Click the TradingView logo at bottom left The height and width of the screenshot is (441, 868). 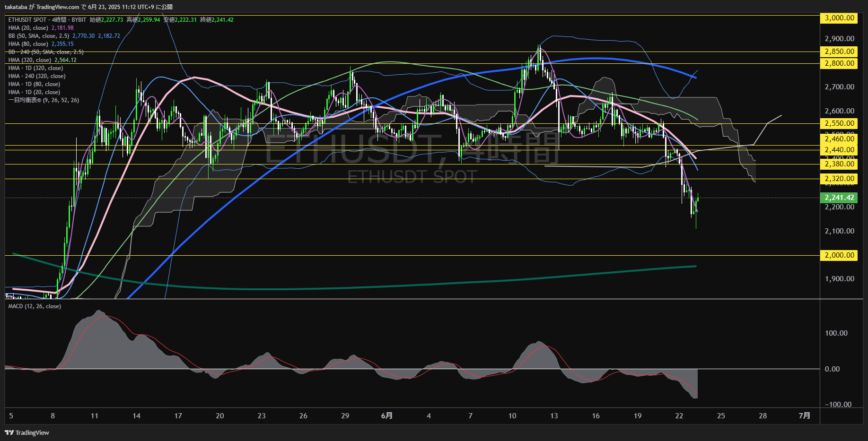point(27,432)
